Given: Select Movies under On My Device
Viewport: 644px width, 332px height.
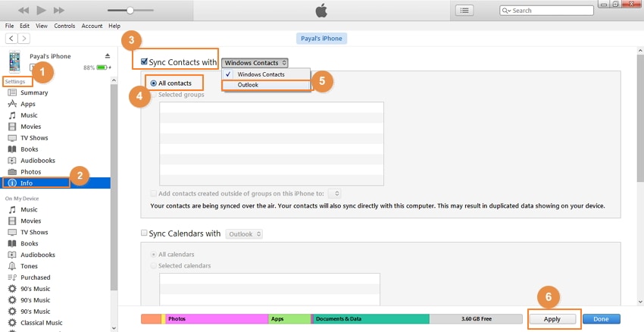Looking at the screenshot, I should coord(31,221).
